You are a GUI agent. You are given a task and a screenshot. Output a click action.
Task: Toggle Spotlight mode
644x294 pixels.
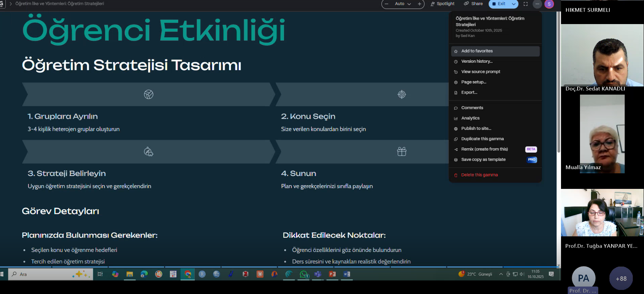click(x=442, y=4)
